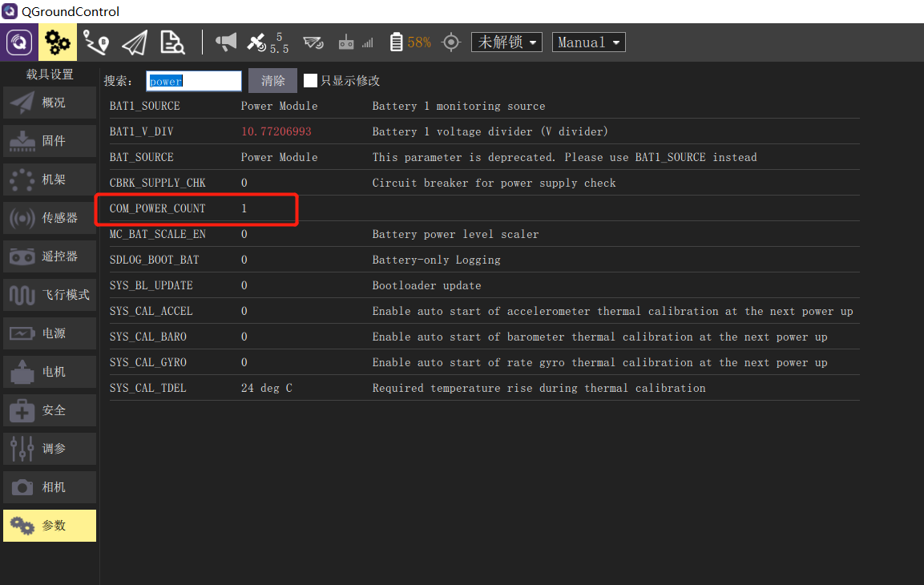Open the Manual flight mode dropdown

click(588, 42)
